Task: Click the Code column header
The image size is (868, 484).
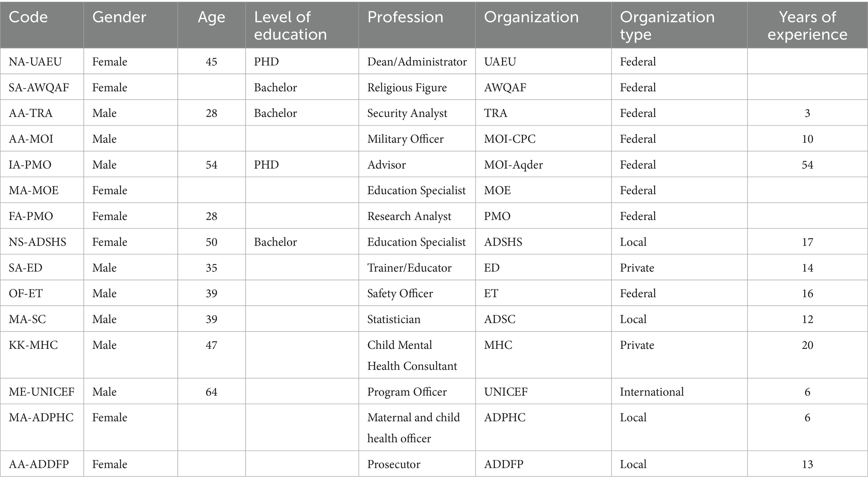Action: point(28,17)
